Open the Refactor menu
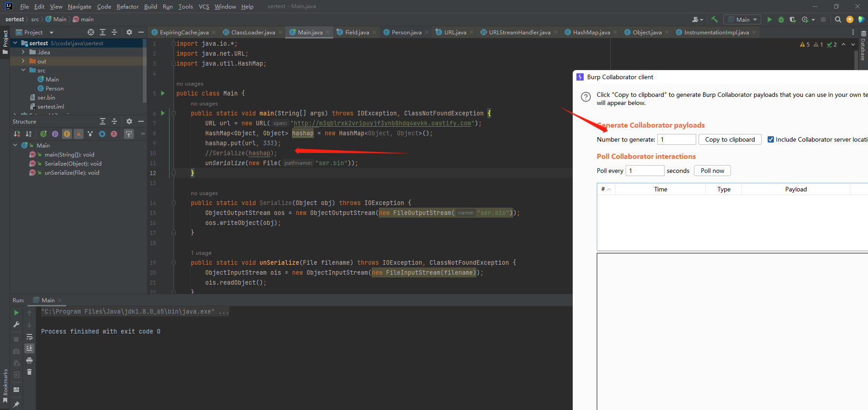The image size is (868, 410). 127,6
